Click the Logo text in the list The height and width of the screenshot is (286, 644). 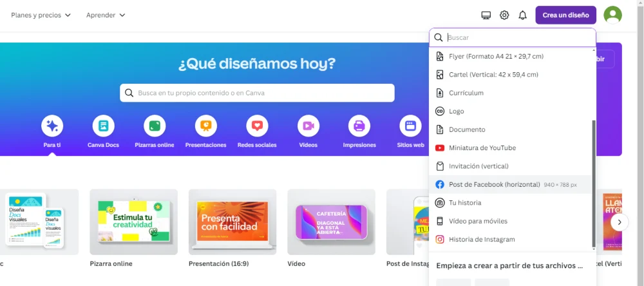click(x=457, y=111)
